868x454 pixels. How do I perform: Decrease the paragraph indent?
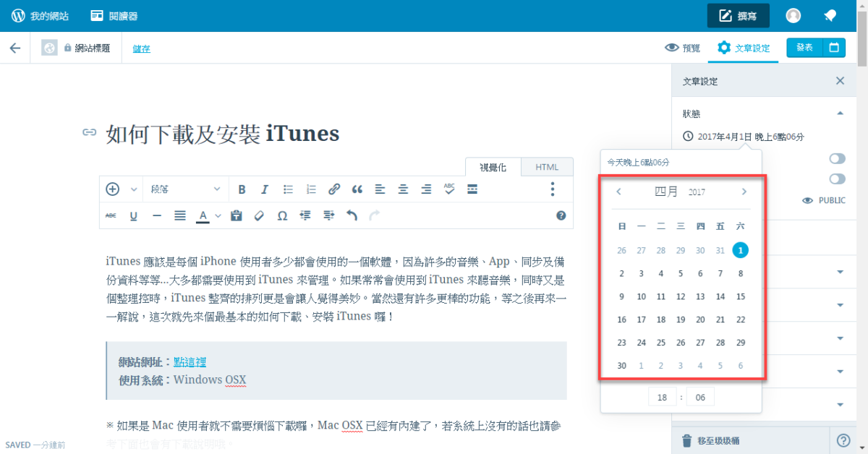coord(305,215)
